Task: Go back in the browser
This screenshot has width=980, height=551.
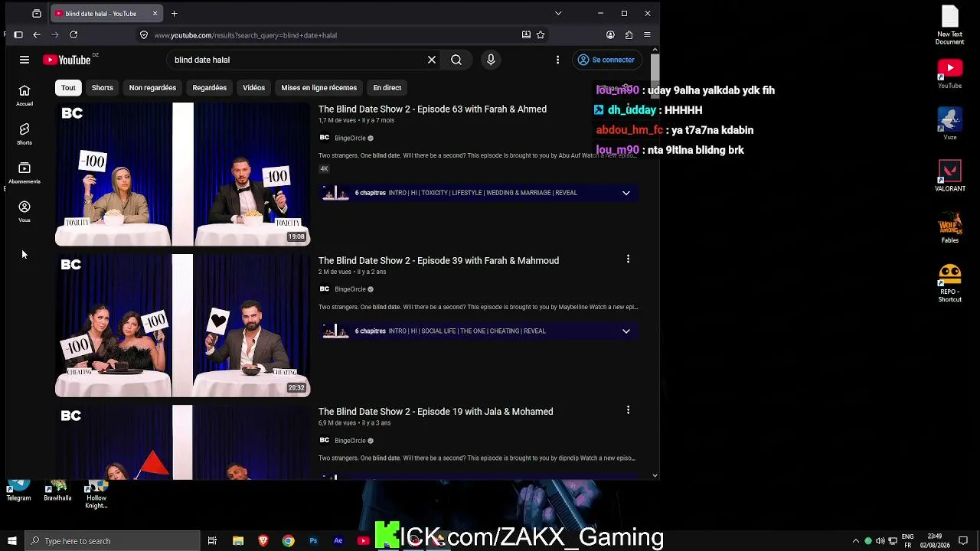Action: 37,34
